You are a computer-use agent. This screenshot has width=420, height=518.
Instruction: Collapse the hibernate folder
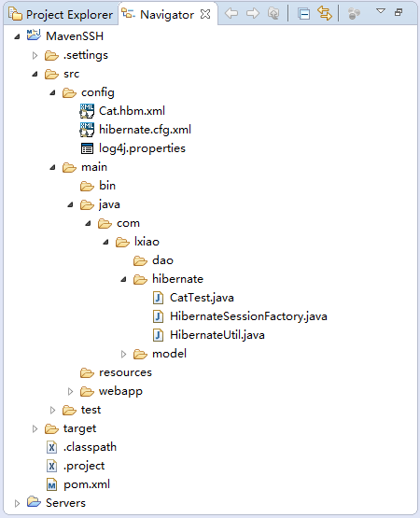(x=123, y=279)
